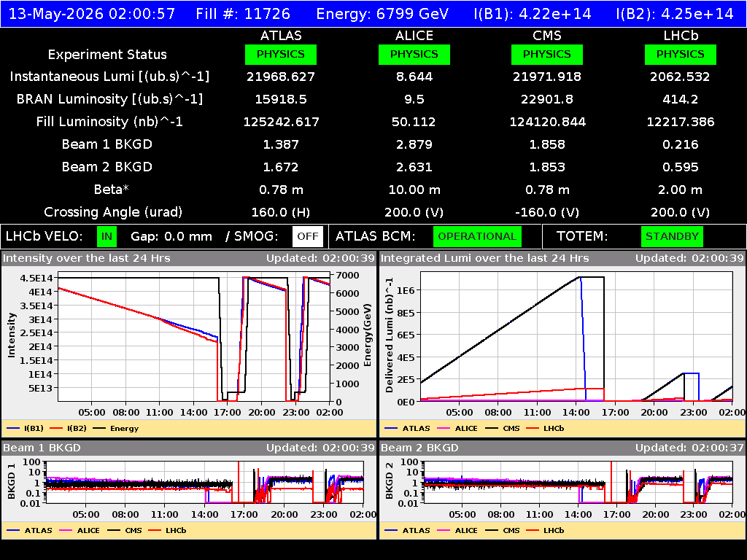Click LHCb instantaneous lumi value 2062.532

click(681, 77)
